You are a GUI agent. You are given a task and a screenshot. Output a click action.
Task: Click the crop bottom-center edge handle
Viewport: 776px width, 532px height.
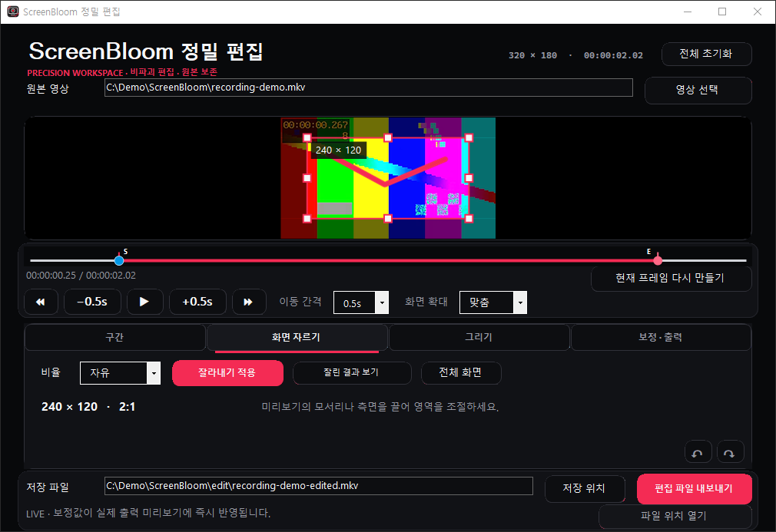(x=388, y=218)
